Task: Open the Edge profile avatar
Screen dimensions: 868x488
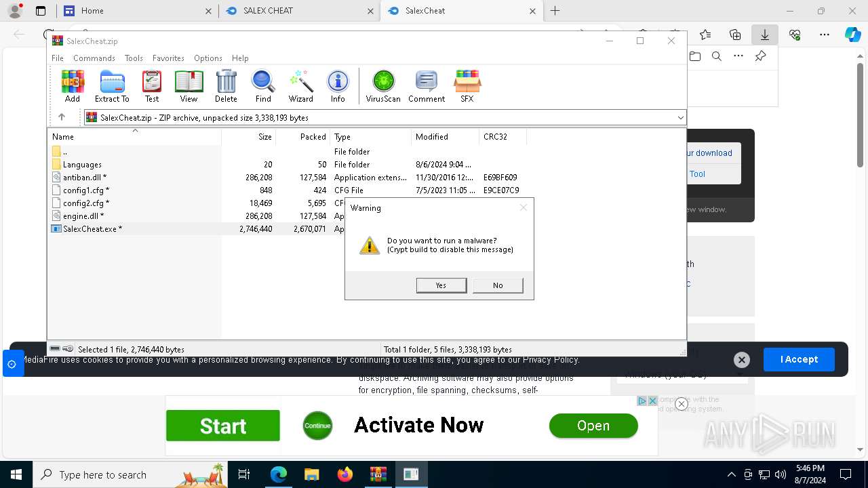Action: [x=15, y=11]
